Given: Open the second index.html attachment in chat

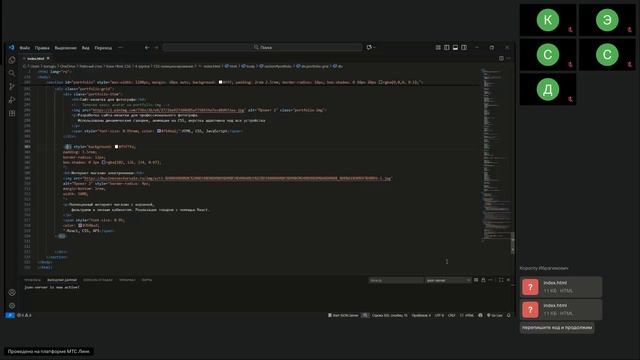Looking at the screenshot, I should point(561,309).
